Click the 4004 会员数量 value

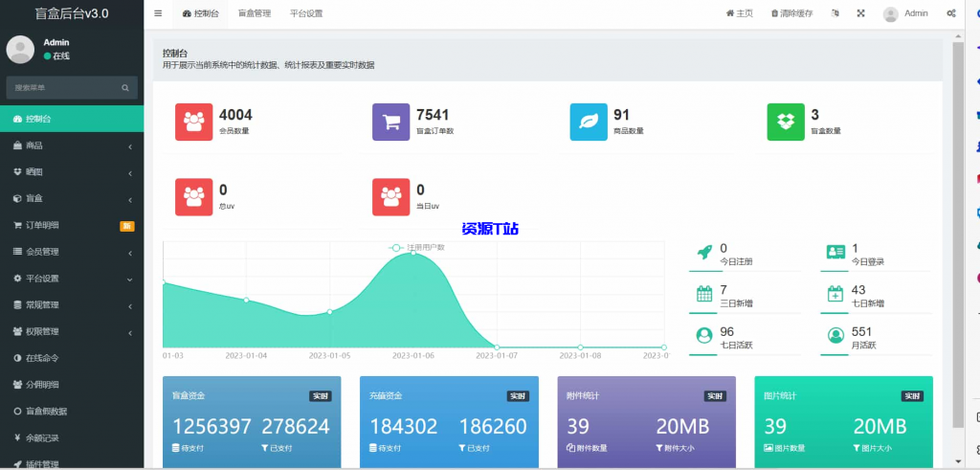235,115
